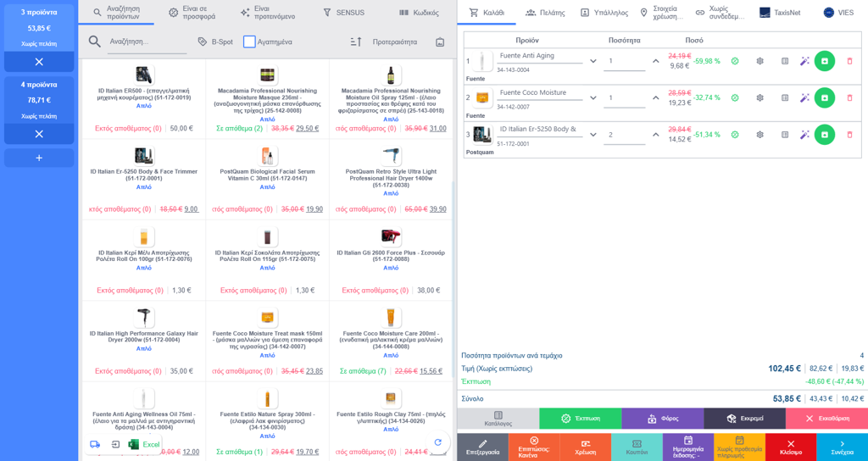Add a new cart with plus button
The height and width of the screenshot is (461, 868).
pos(39,158)
